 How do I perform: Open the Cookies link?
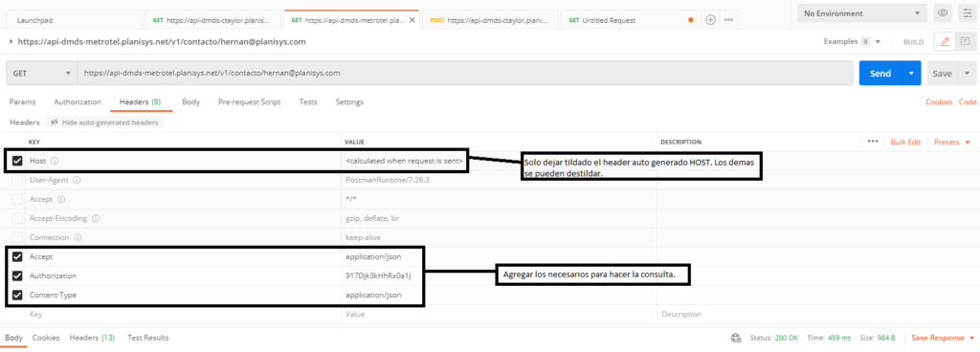939,101
